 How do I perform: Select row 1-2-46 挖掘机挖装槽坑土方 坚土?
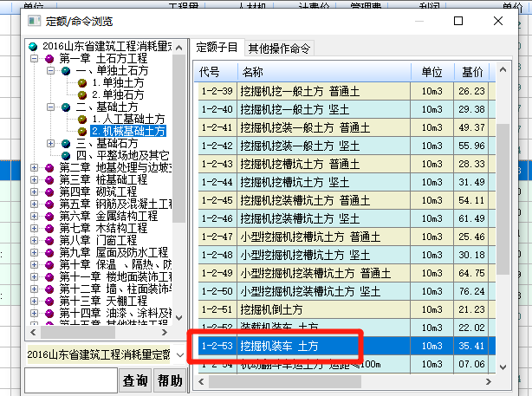coord(347,218)
